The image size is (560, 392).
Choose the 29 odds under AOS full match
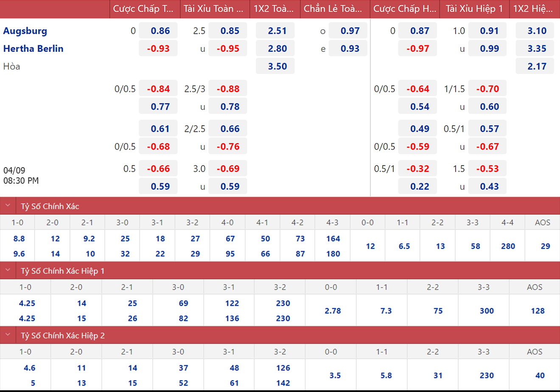coord(545,246)
